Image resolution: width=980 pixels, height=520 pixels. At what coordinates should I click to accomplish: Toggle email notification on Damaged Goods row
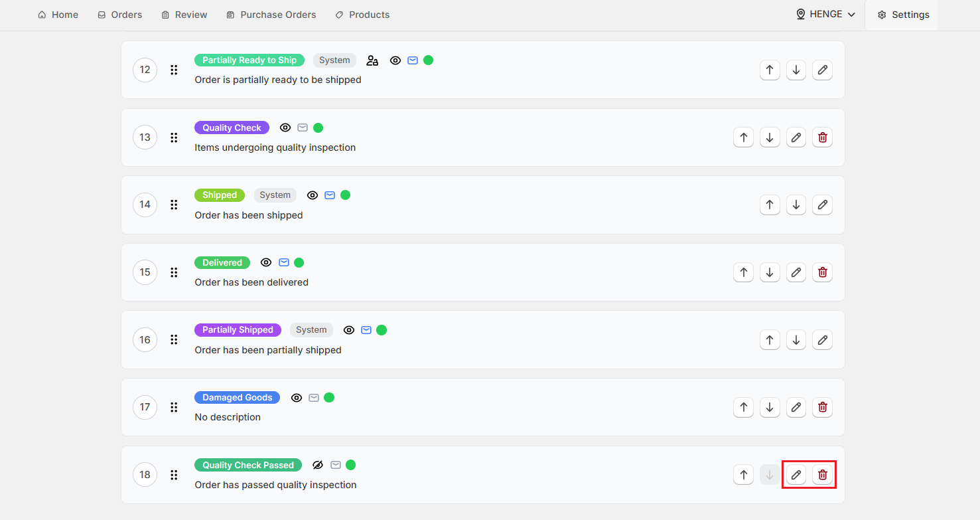[314, 398]
